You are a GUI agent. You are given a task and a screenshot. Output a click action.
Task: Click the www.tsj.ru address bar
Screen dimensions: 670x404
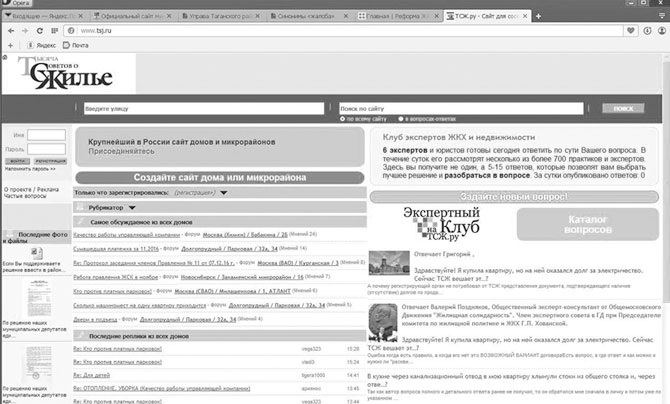[344, 31]
